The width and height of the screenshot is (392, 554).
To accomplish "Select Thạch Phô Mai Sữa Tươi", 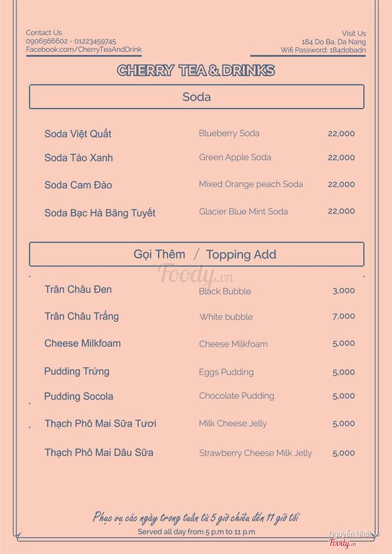I will pos(100,424).
